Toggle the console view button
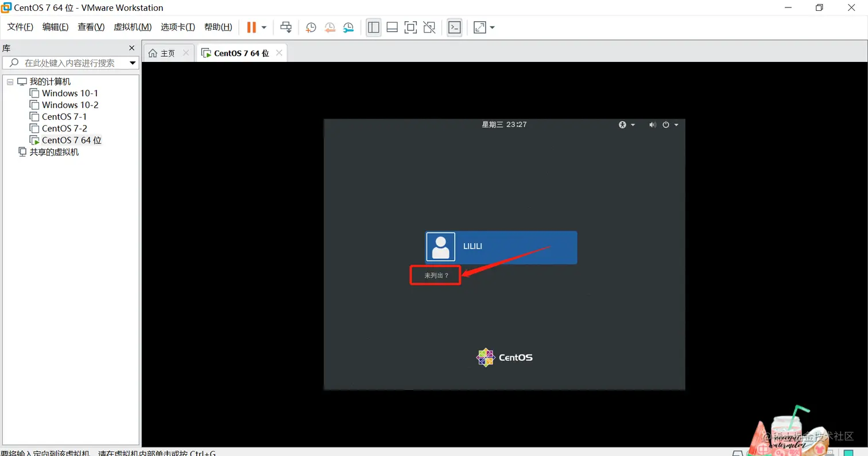The height and width of the screenshot is (456, 868). (455, 27)
